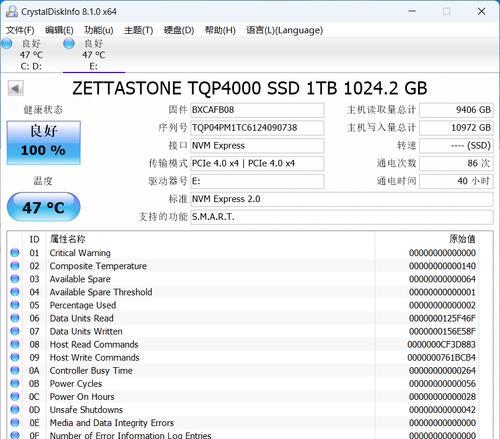Click the serial number field TQP04PM1TC6124090738
This screenshot has width=500, height=439.
tap(257, 128)
